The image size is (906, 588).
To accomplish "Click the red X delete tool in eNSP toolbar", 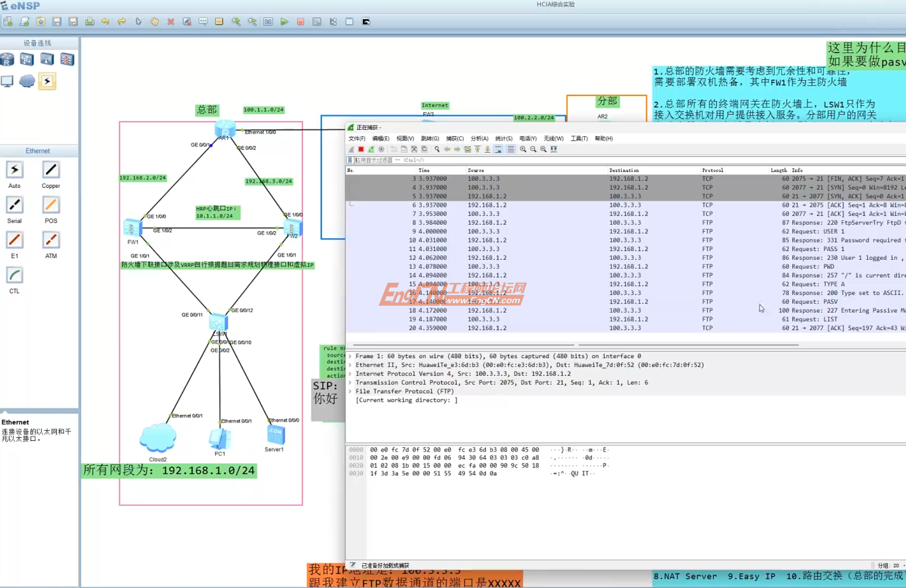I will (171, 22).
